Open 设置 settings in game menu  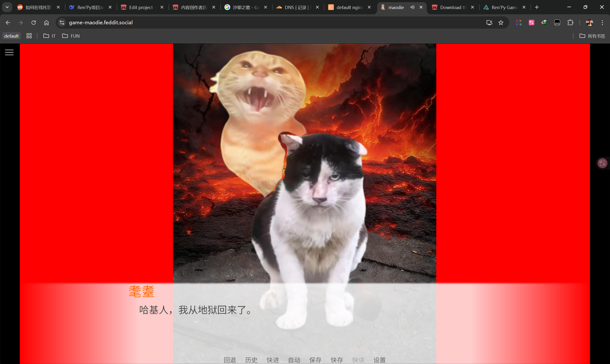point(379,360)
